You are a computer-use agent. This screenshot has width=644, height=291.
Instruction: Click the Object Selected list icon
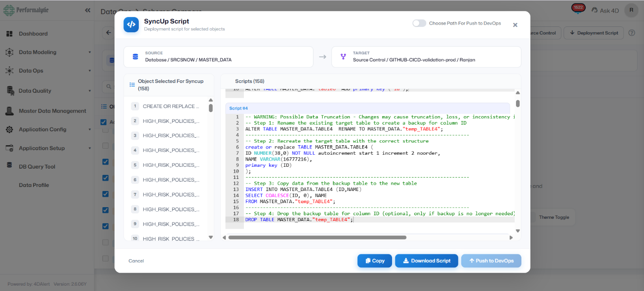coord(132,84)
